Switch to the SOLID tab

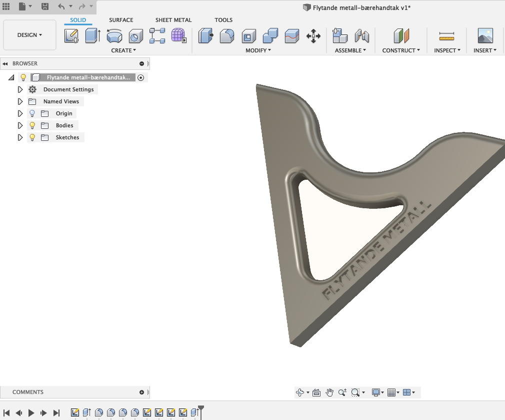point(78,20)
